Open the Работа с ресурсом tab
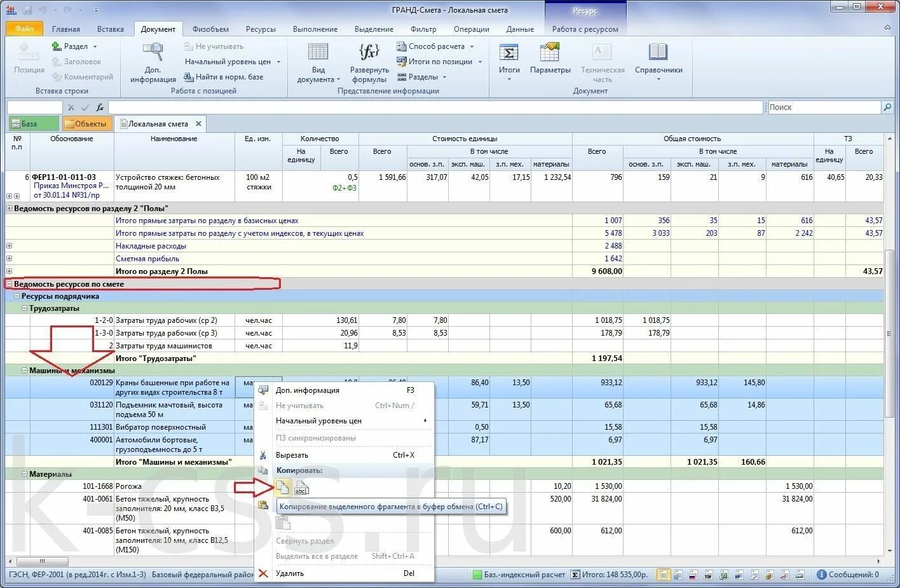The height and width of the screenshot is (588, 900). click(585, 29)
